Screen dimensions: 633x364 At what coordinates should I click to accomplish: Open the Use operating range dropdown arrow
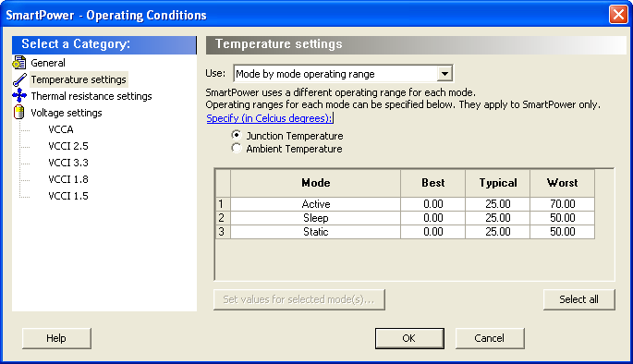[444, 74]
